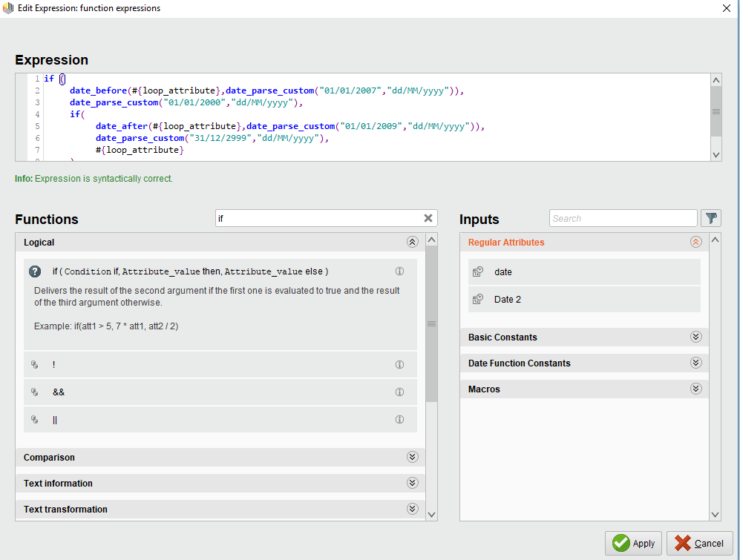Viewport: 740px width, 560px height.
Task: Click the example text 'if(att1 > 5, 7 * att1, att2 / 2)'
Action: (126, 326)
